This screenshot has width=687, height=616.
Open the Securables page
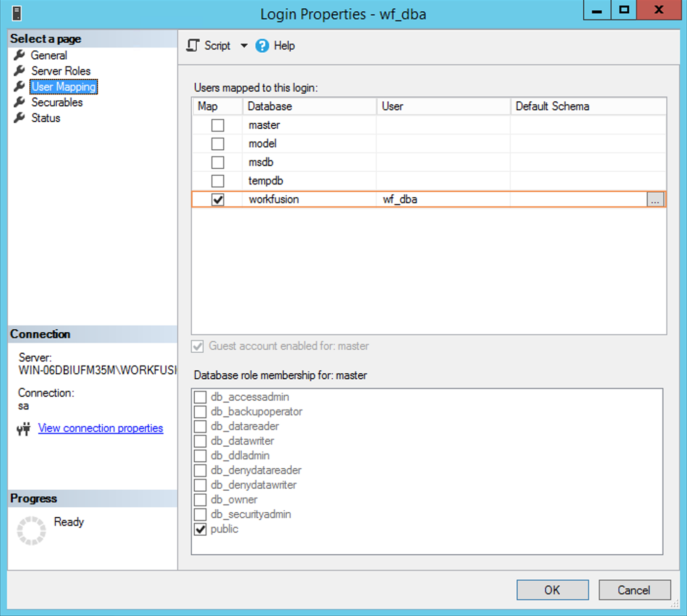tap(57, 102)
